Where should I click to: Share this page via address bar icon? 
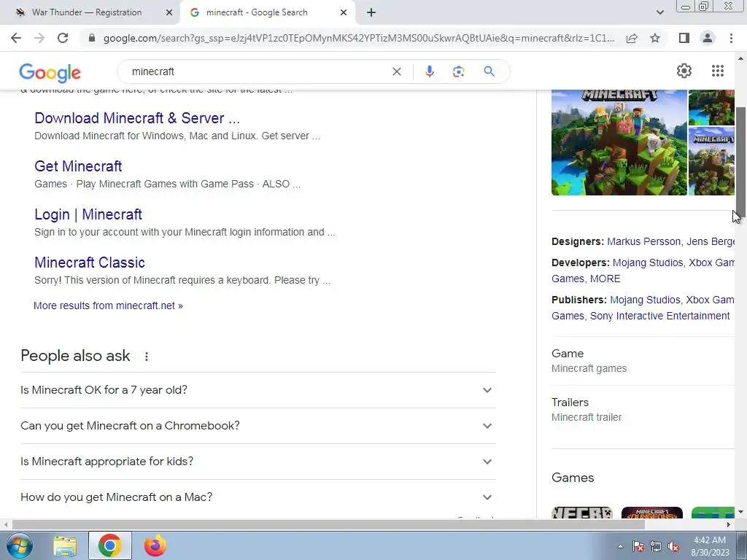(x=632, y=38)
